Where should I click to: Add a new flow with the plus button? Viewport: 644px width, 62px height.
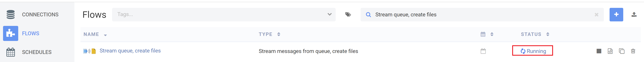[x=616, y=15]
